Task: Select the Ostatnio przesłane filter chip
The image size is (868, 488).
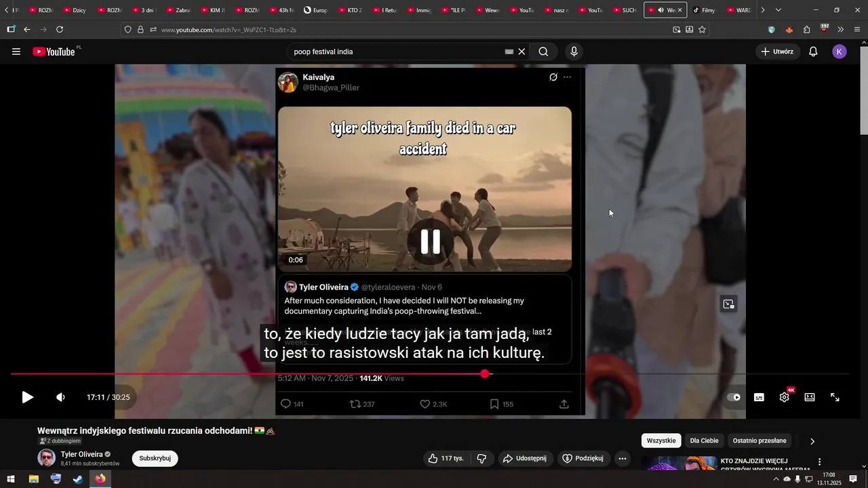Action: 759,441
